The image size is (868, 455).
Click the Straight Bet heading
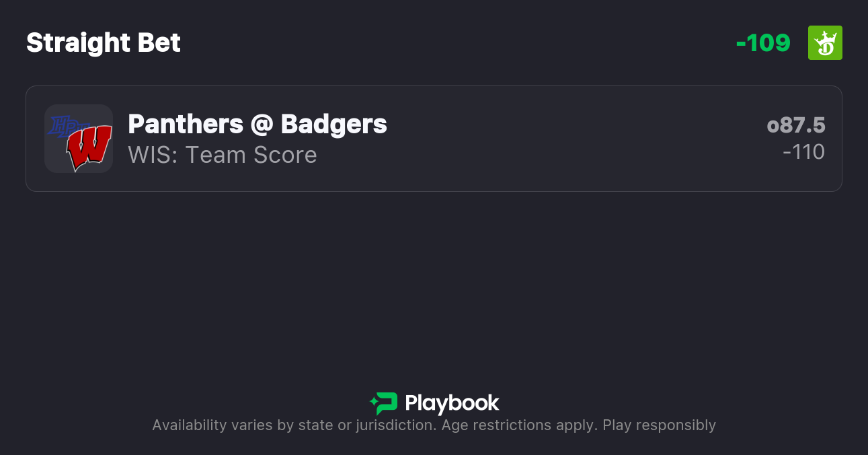(104, 43)
